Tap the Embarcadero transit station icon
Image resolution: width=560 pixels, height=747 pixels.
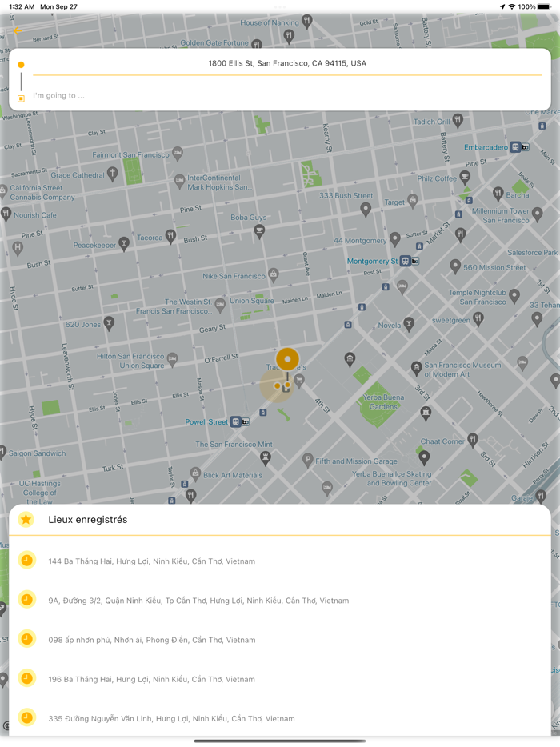point(520,147)
